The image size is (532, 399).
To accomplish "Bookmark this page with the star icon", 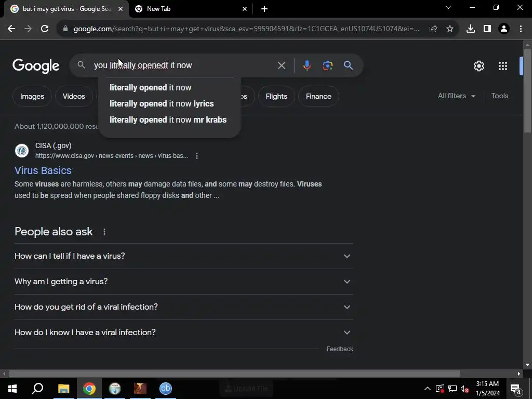I will point(450,29).
